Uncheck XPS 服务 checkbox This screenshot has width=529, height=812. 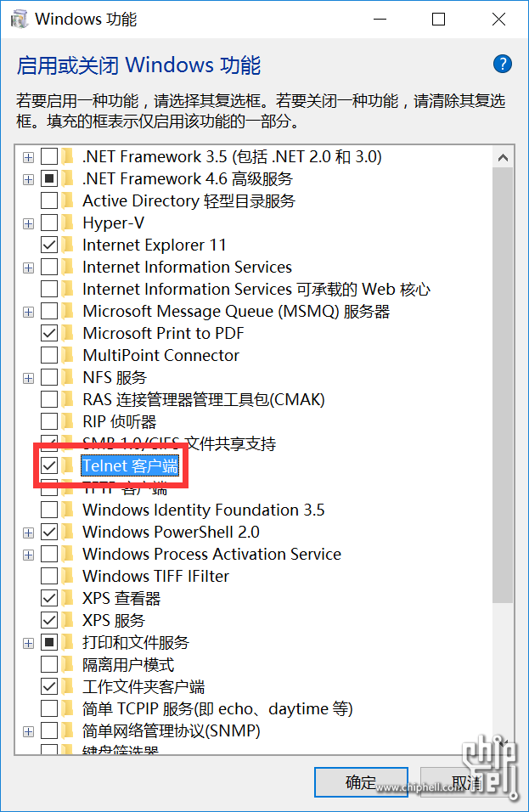coord(49,620)
